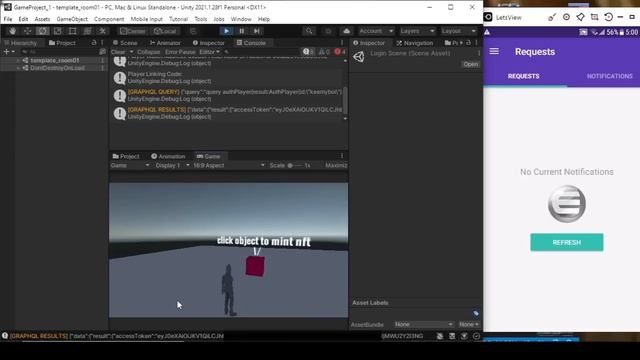This screenshot has width=640, height=360.
Task: Toggle the Local handle rotation button
Action: point(165,31)
